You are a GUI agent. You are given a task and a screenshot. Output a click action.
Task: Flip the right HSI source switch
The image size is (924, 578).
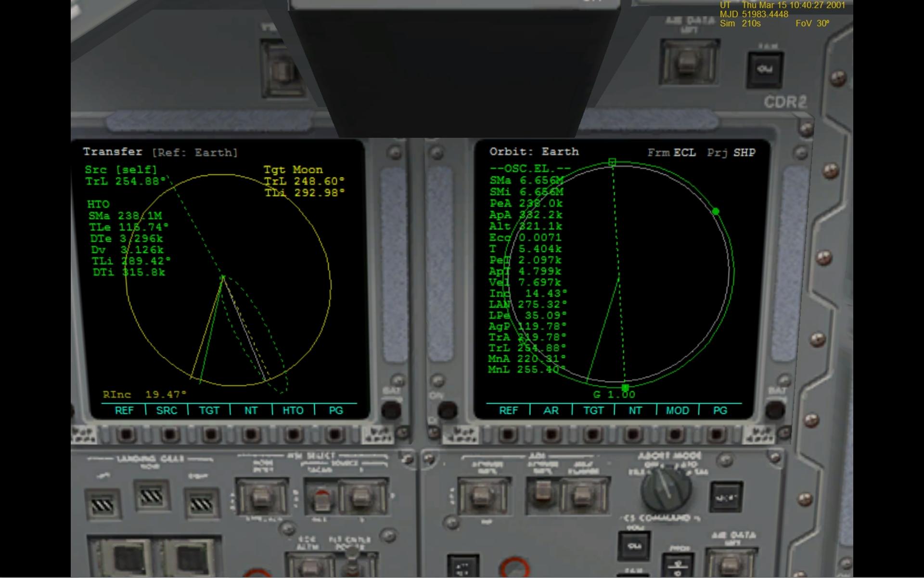[361, 497]
